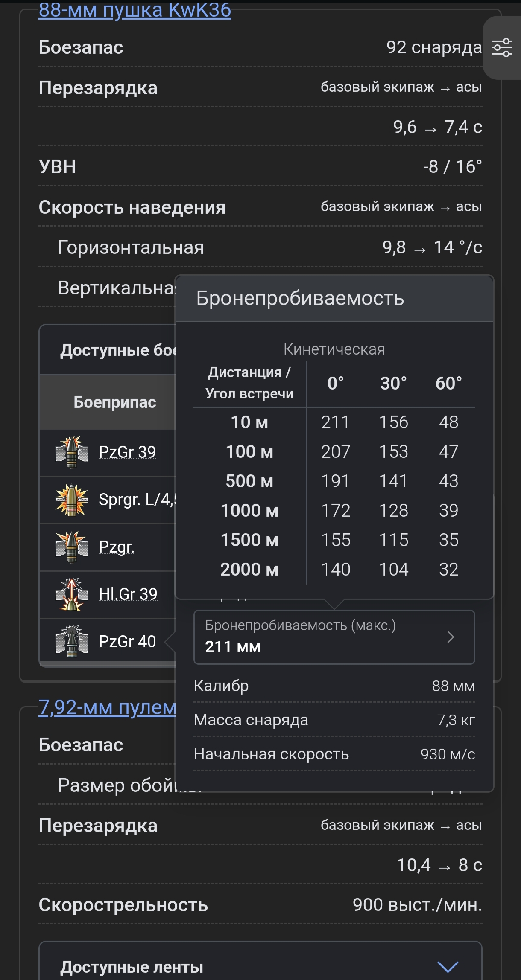Click the PzGr 40 shell icon
This screenshot has height=980, width=521.
72,641
